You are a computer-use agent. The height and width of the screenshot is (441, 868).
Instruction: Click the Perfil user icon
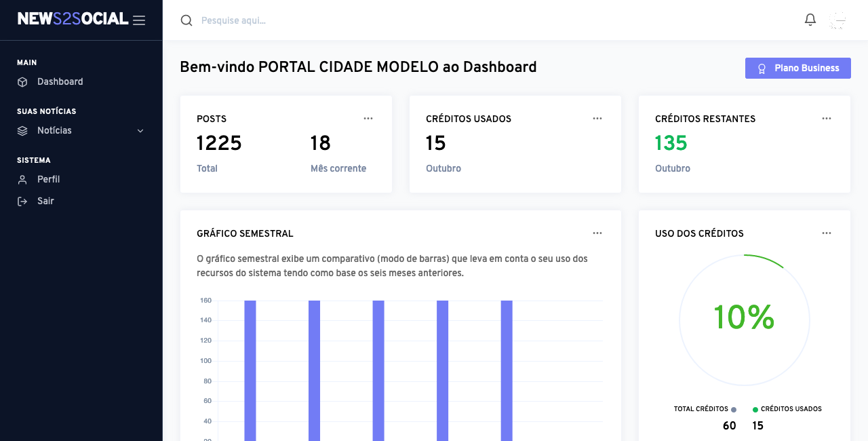[22, 180]
